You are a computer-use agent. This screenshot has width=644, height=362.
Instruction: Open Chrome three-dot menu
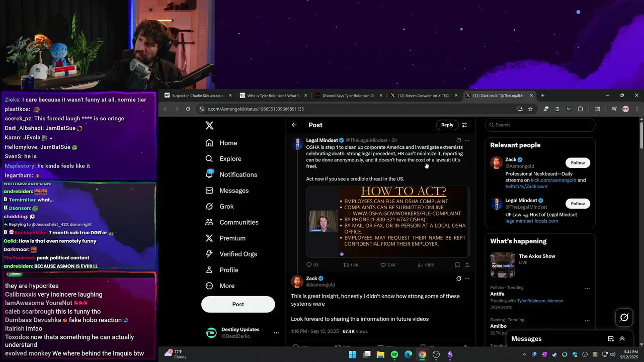click(637, 109)
